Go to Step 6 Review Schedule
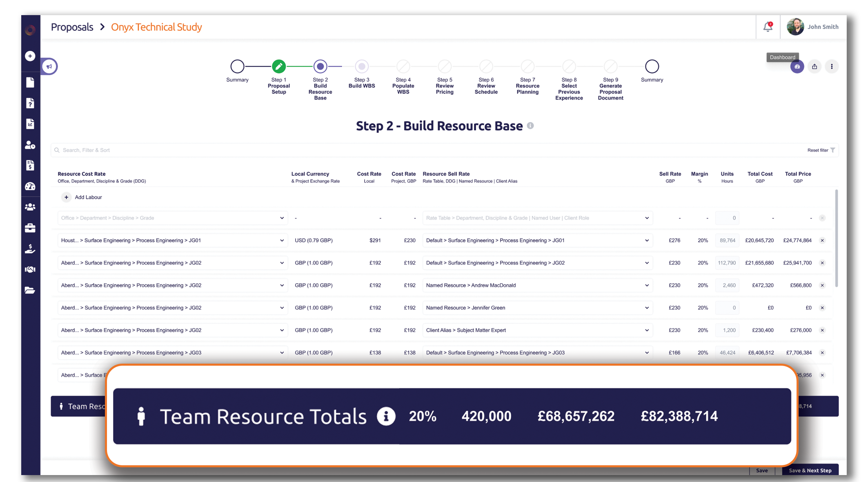868x482 pixels. pos(486,66)
